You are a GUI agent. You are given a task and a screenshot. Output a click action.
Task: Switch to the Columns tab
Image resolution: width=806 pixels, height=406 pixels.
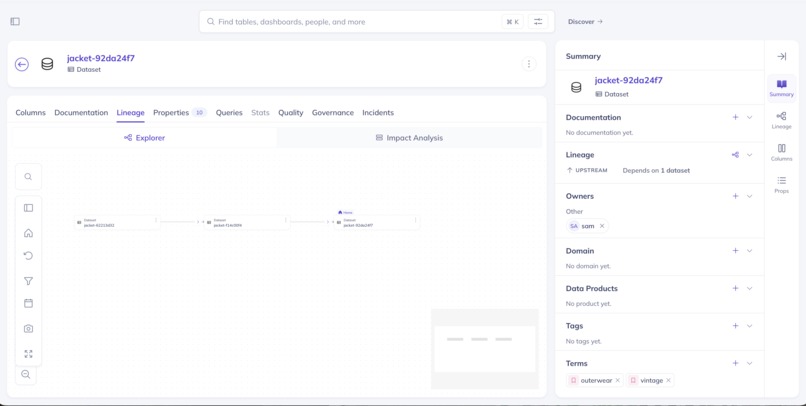pos(30,113)
